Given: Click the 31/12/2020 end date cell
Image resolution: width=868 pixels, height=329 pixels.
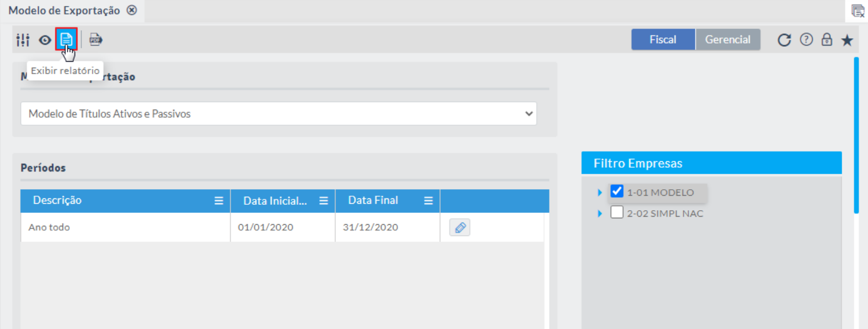Looking at the screenshot, I should (x=388, y=227).
